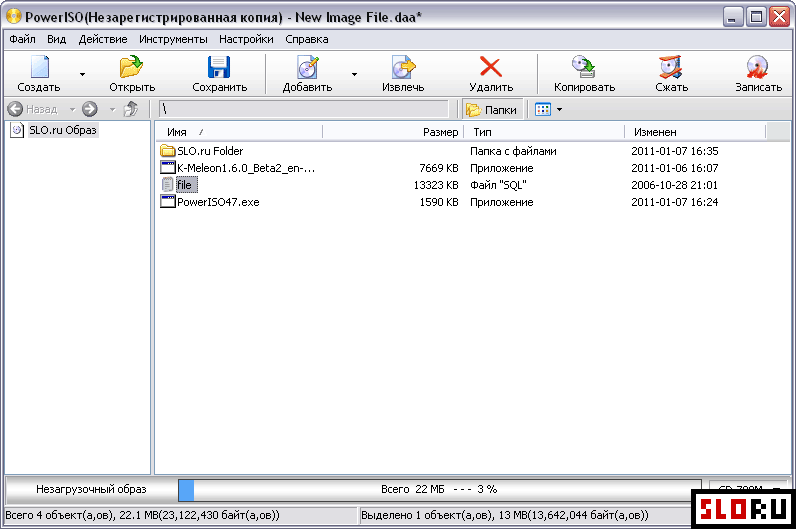Viewport: 796px width, 529px height.
Task: Select the SLO.ru Folder row name
Action: point(210,151)
